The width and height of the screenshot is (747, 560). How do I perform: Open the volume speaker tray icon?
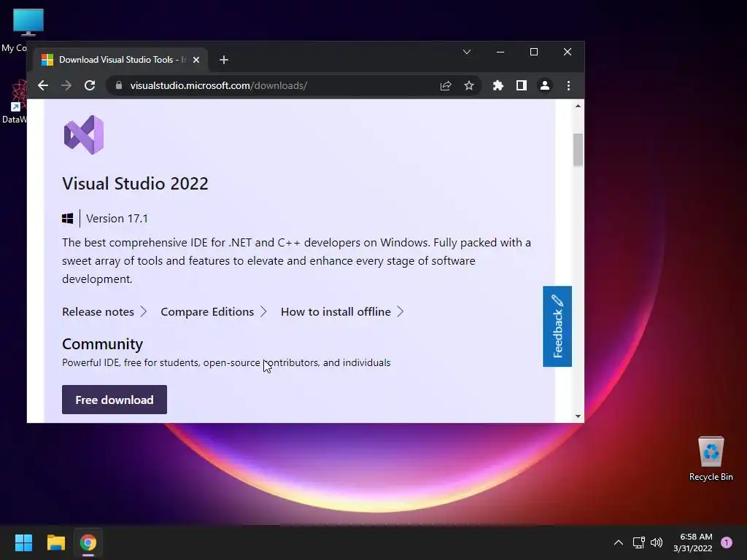657,542
